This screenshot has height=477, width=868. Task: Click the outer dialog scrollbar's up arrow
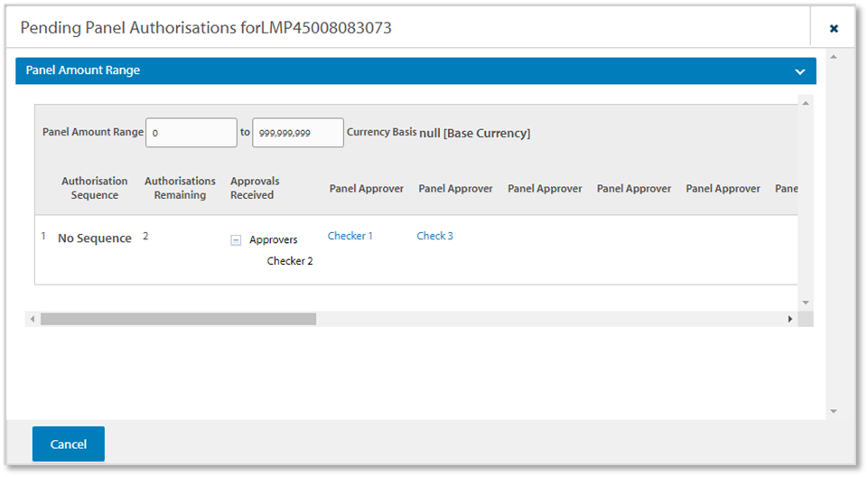(x=833, y=57)
